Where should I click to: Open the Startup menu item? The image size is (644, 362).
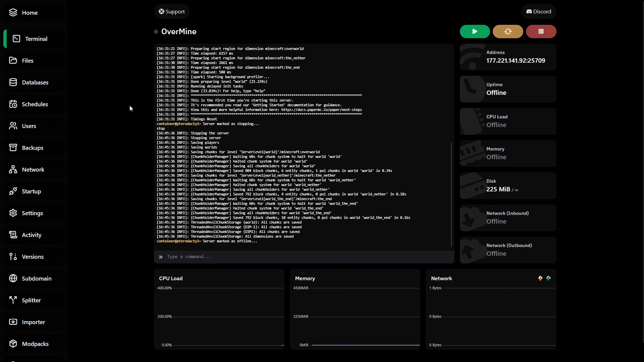click(x=31, y=191)
